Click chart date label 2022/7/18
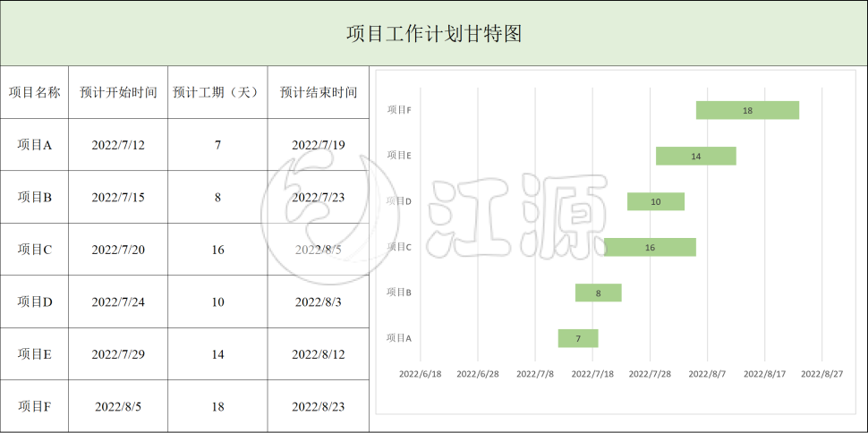 point(592,374)
